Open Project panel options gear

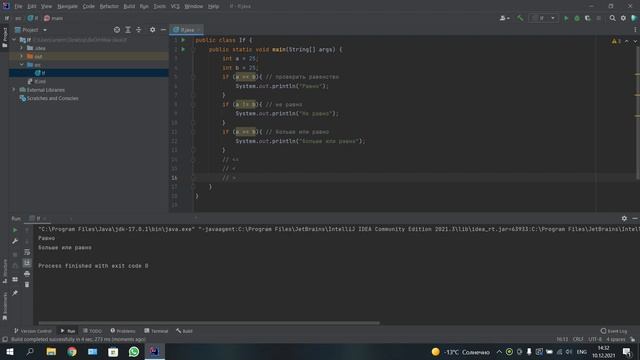click(152, 30)
